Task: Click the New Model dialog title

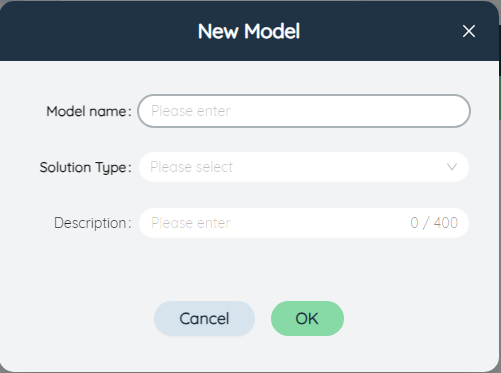Action: pyautogui.click(x=249, y=31)
